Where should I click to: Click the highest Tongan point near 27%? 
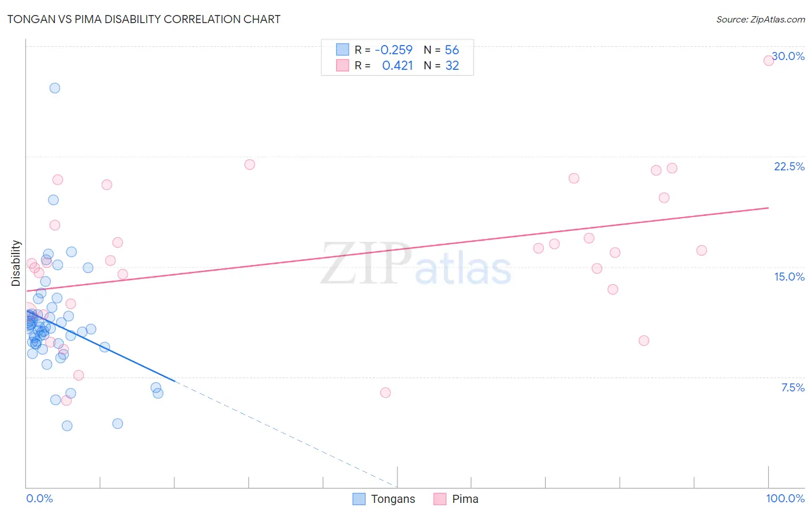[x=55, y=88]
